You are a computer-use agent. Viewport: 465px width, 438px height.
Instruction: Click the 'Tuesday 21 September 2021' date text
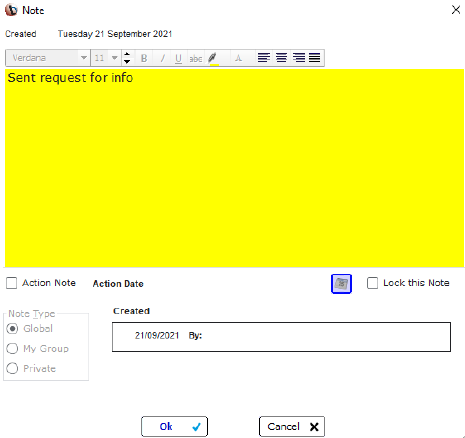coord(115,34)
